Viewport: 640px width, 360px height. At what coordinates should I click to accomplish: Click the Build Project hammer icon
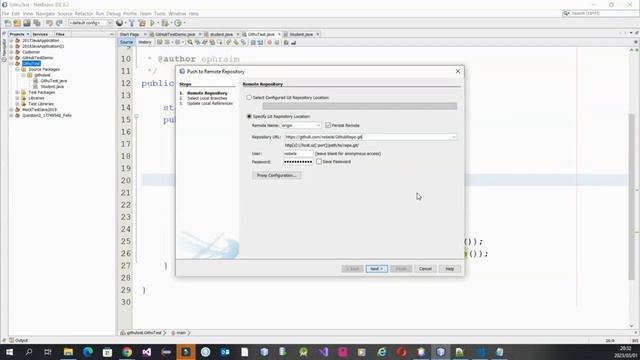pyautogui.click(x=132, y=23)
